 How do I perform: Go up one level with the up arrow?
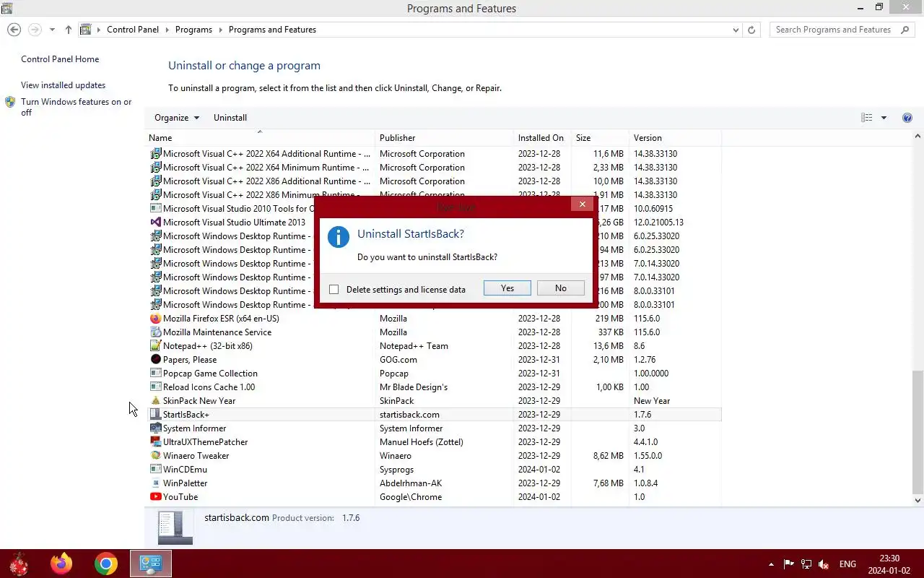[69, 30]
